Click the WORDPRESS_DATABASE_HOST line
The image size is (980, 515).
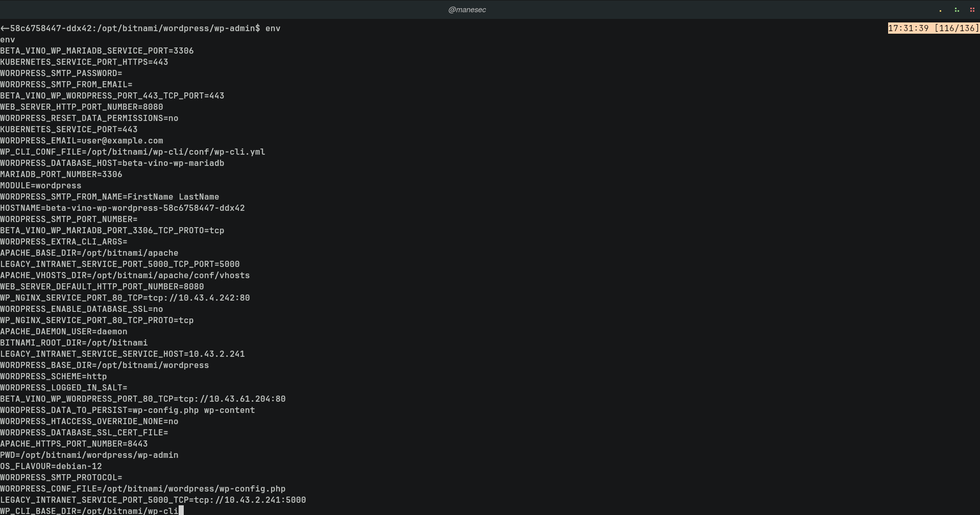pyautogui.click(x=112, y=163)
